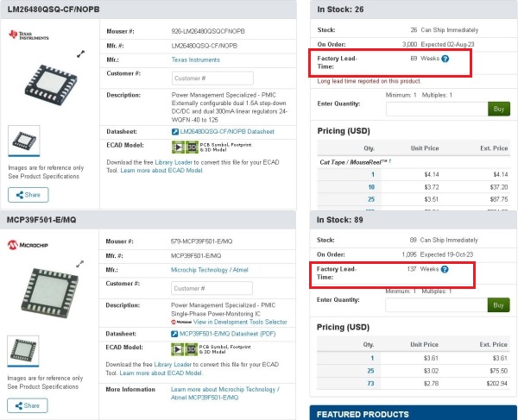Open Learn more about Microchip Technology link
The image size is (518, 420).
click(224, 393)
